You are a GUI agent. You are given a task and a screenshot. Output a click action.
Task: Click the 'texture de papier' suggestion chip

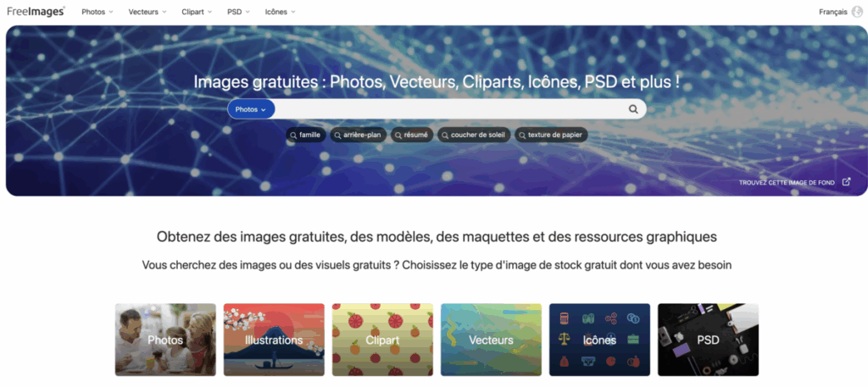click(x=551, y=135)
